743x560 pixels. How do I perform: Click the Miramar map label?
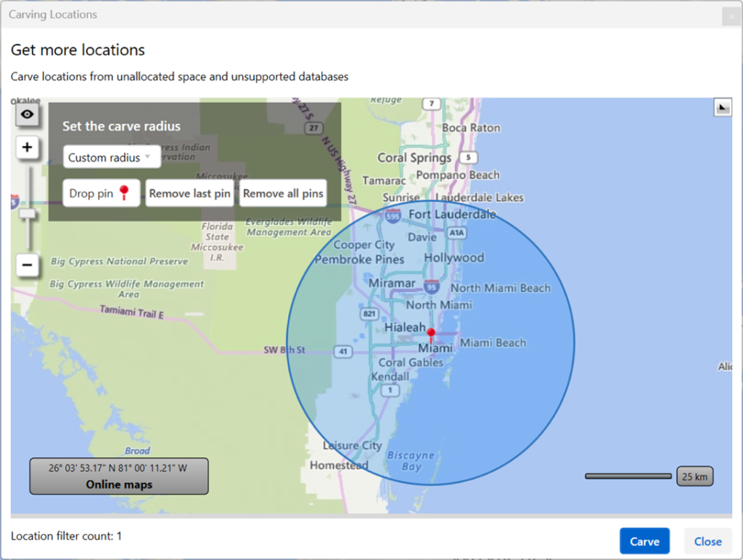pos(392,284)
